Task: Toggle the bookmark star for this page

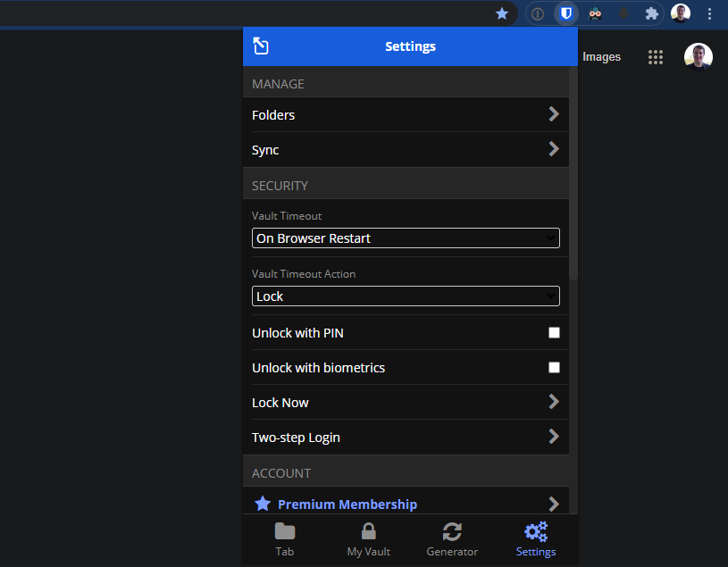Action: point(502,13)
